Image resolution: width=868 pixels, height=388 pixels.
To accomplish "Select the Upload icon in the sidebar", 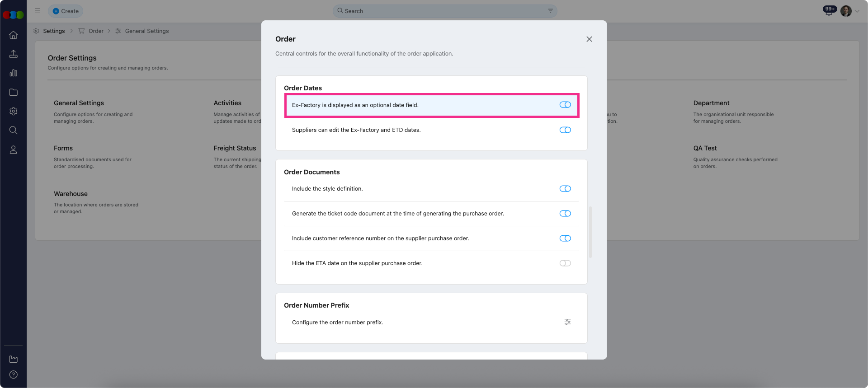I will [x=13, y=54].
